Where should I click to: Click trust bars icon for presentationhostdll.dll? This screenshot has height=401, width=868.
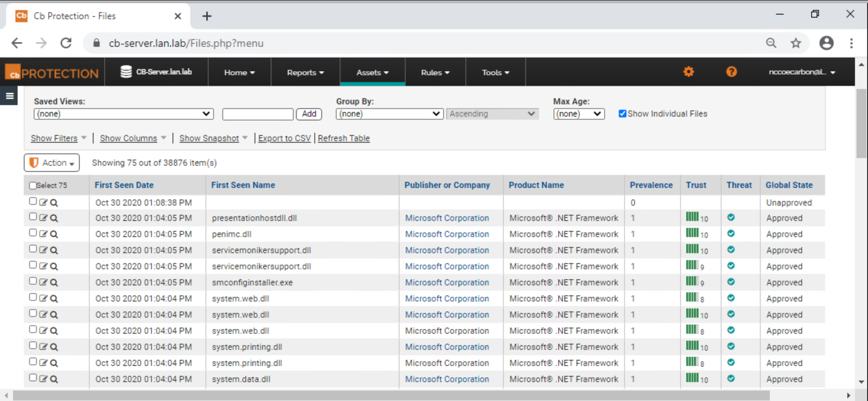point(692,217)
